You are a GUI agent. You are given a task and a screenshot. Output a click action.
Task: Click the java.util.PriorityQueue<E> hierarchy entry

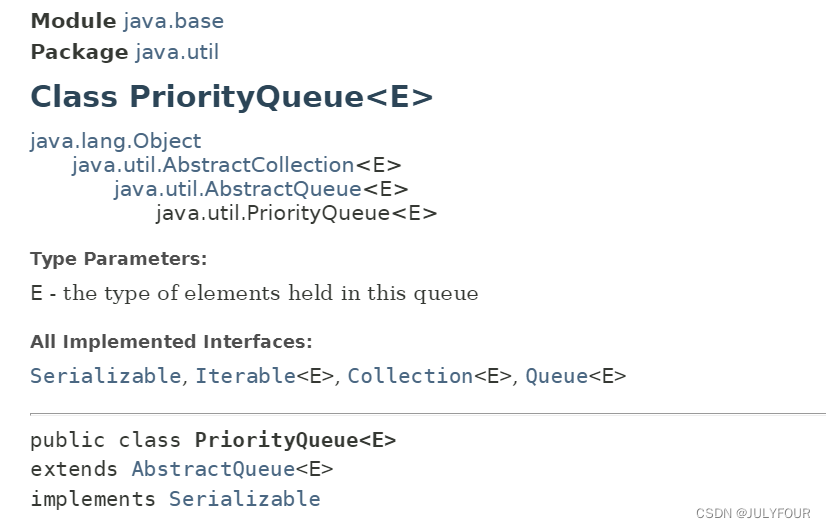[296, 213]
